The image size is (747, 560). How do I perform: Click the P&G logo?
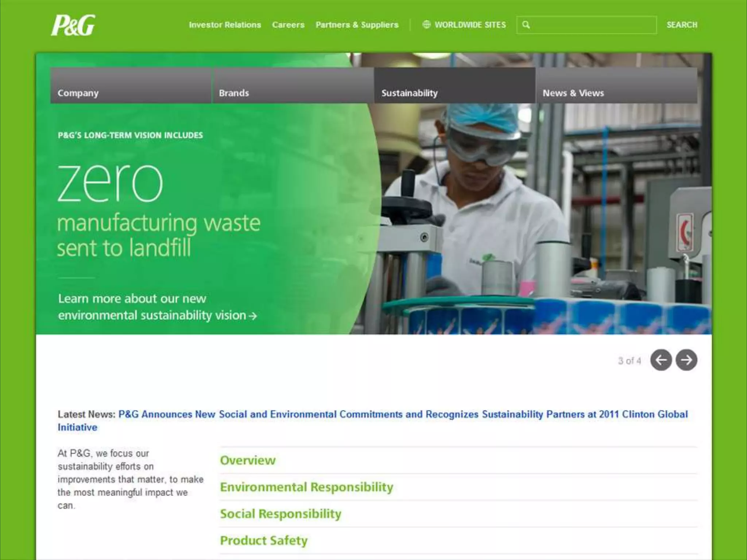tap(73, 25)
